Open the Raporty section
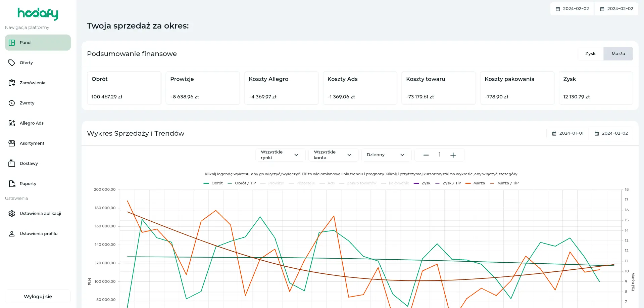Image resolution: width=644 pixels, height=308 pixels. tap(38, 184)
